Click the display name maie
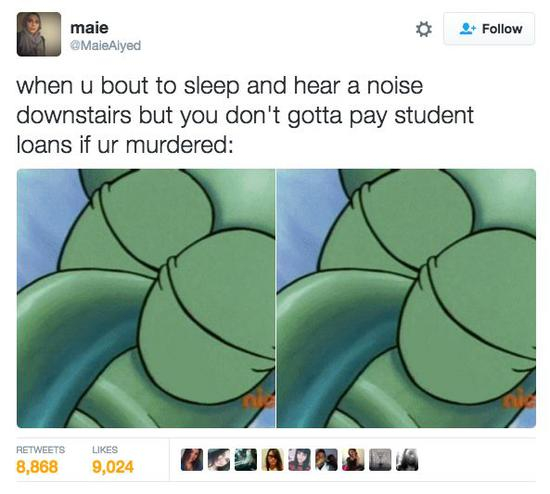The height and width of the screenshot is (494, 550). [x=89, y=28]
